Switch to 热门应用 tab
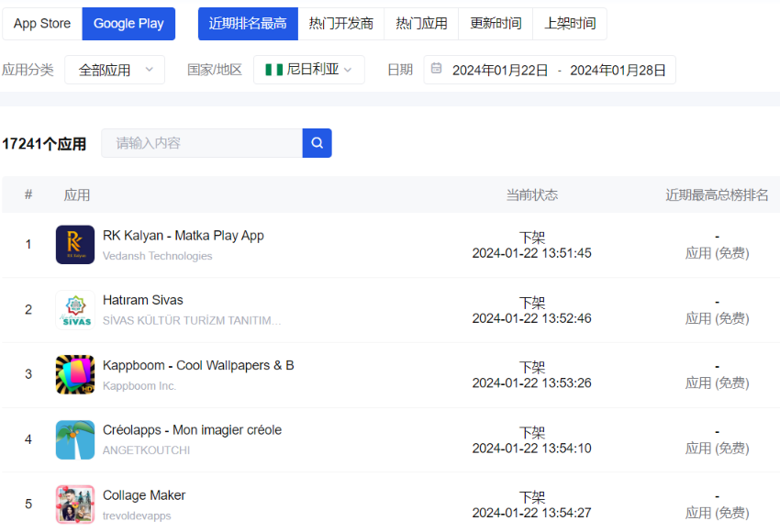The image size is (780, 532). pyautogui.click(x=421, y=23)
